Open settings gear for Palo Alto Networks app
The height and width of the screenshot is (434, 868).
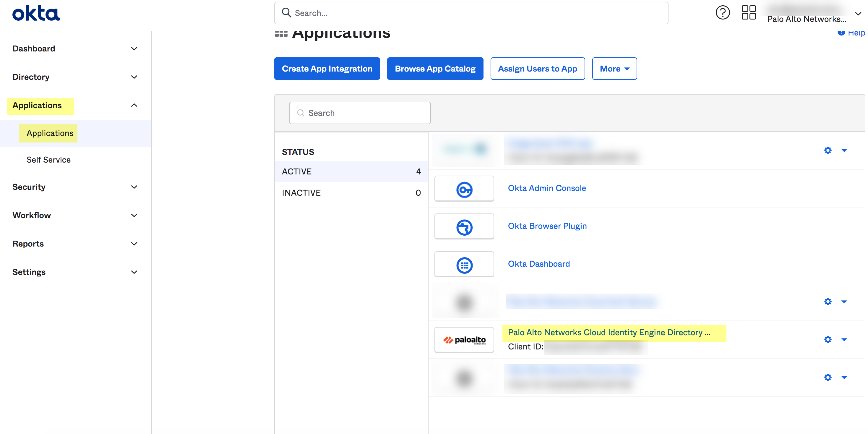(828, 339)
